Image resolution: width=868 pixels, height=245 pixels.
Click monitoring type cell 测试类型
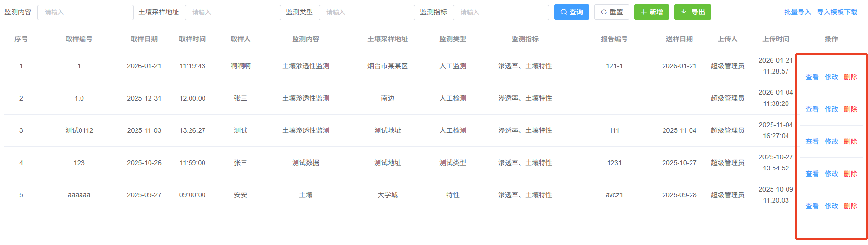[x=453, y=163]
